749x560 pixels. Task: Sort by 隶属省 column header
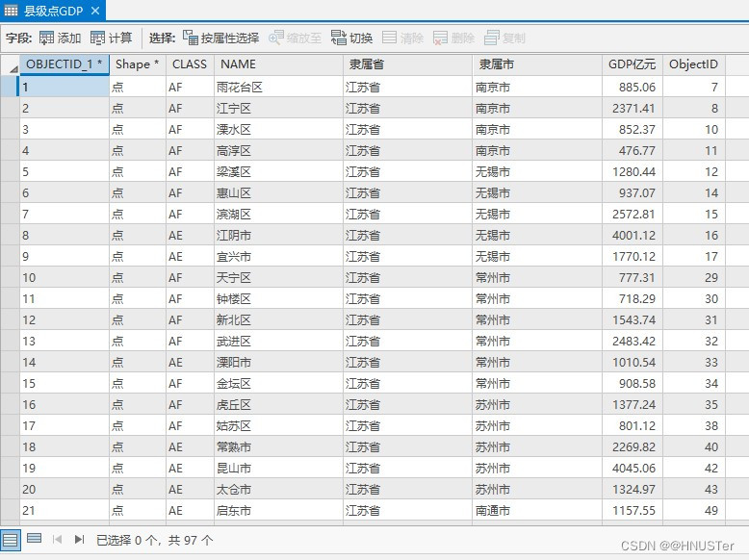(x=407, y=64)
